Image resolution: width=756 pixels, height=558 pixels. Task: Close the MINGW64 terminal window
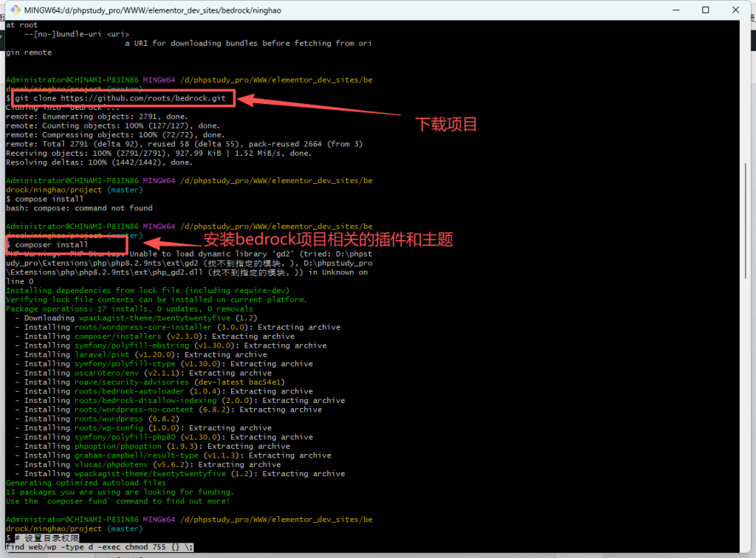738,10
